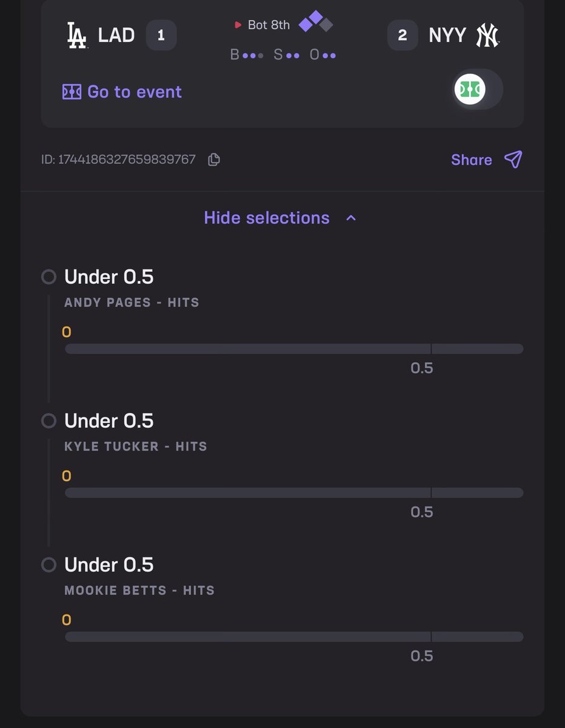The width and height of the screenshot is (565, 728).
Task: Select the Mookie Betts Under 0.5 circle
Action: (x=48, y=565)
